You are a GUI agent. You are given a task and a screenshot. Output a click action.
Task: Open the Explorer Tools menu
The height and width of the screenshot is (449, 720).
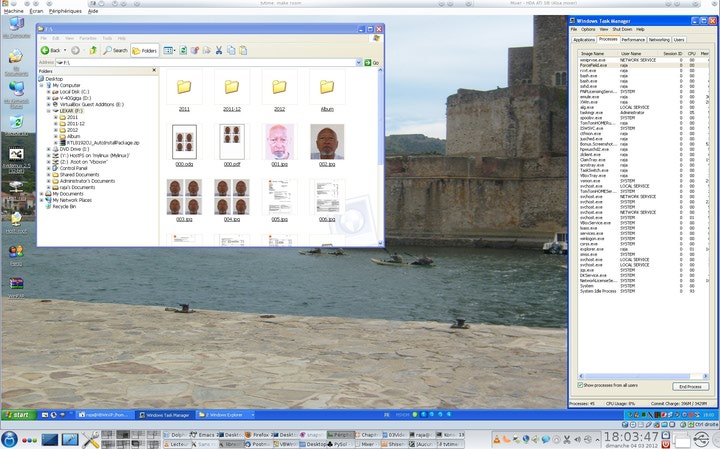point(107,39)
